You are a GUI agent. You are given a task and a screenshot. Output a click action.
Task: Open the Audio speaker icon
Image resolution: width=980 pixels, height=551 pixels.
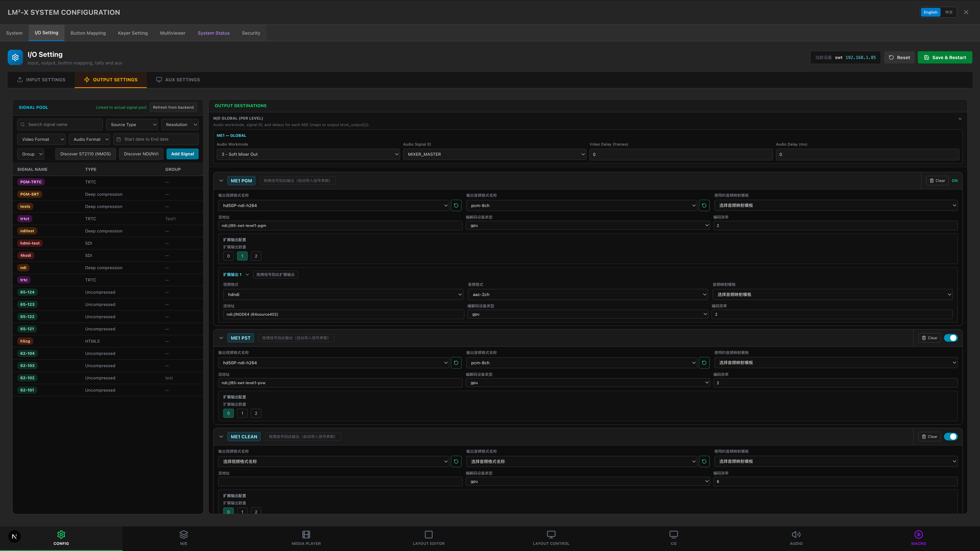click(796, 534)
